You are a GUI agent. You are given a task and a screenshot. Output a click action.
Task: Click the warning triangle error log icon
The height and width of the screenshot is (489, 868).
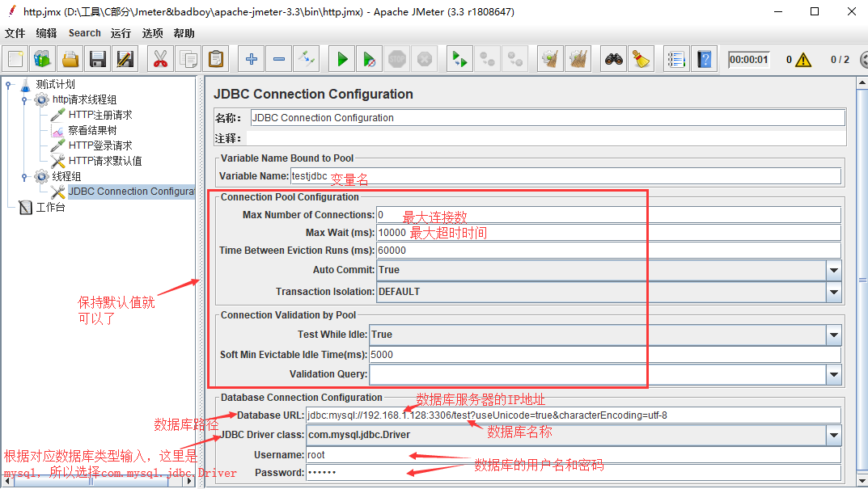point(802,59)
